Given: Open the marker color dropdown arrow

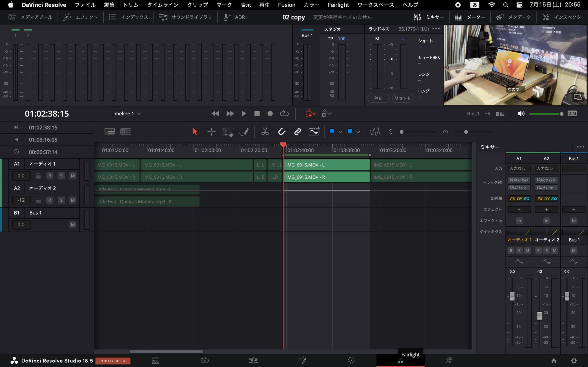Looking at the screenshot, I should click(x=358, y=132).
